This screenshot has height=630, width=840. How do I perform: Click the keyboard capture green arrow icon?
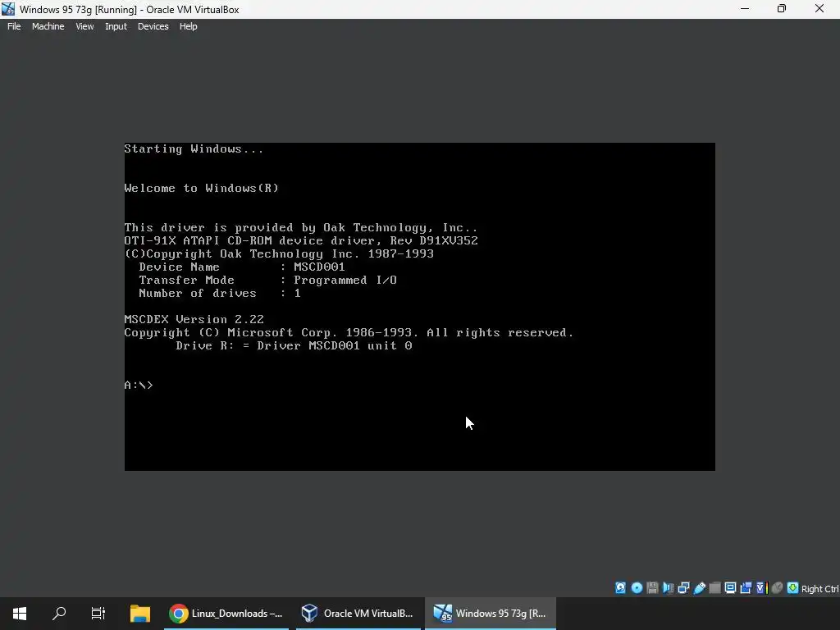(x=793, y=587)
